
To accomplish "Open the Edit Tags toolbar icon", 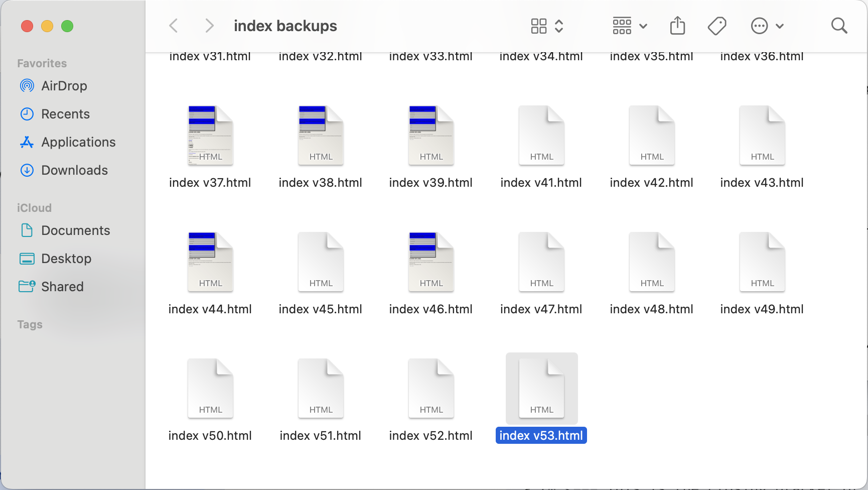I will 717,26.
